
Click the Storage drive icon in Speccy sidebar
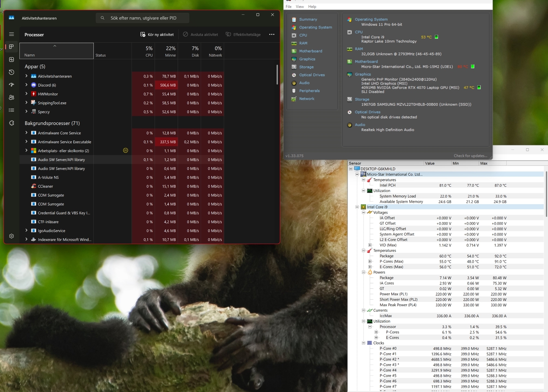294,67
